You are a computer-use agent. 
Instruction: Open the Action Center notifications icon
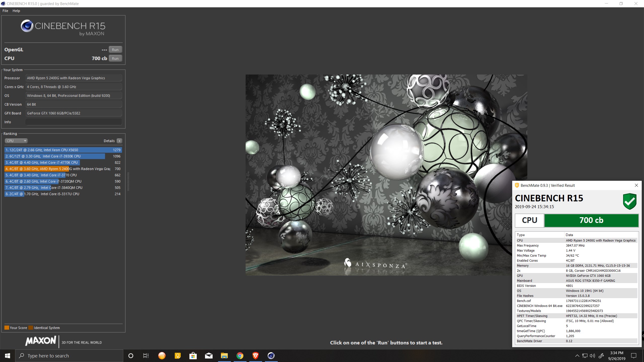tap(634, 356)
